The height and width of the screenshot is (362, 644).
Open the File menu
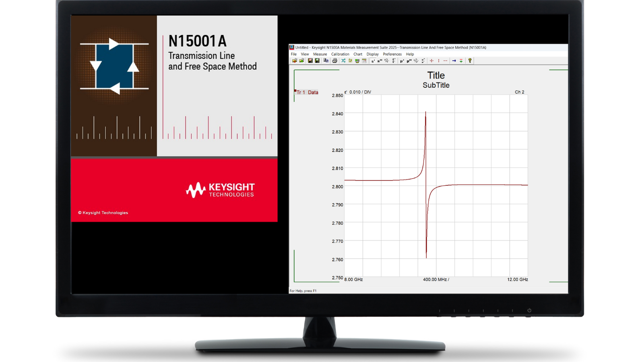294,54
